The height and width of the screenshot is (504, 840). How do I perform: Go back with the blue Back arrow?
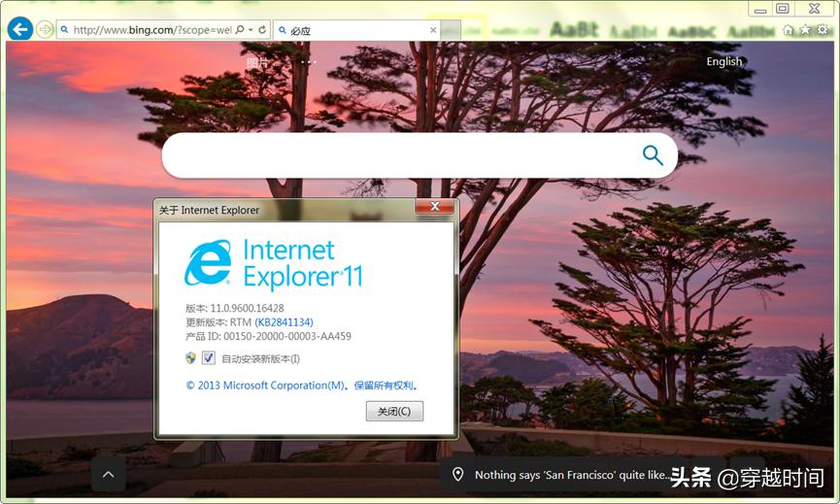20,29
